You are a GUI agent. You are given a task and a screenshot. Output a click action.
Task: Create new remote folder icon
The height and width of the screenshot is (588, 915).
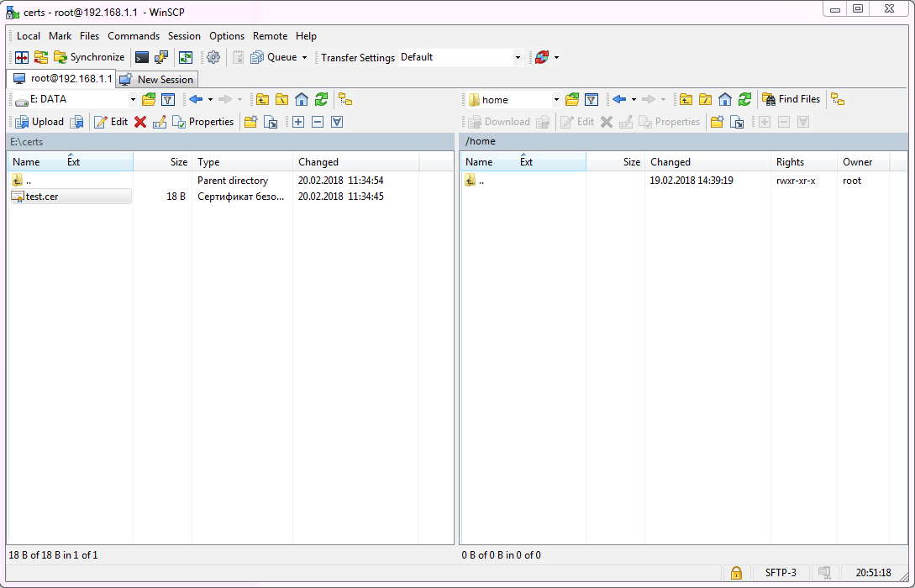pos(718,122)
